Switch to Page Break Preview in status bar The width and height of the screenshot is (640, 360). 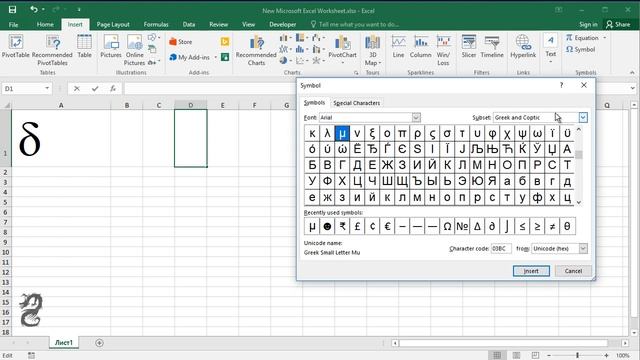(536, 356)
